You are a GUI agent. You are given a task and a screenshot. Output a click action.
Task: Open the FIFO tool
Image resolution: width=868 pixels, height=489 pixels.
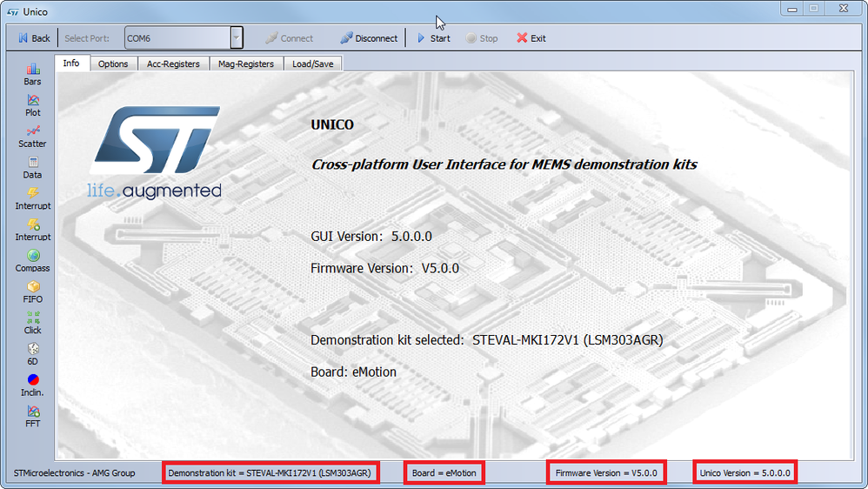(x=32, y=291)
